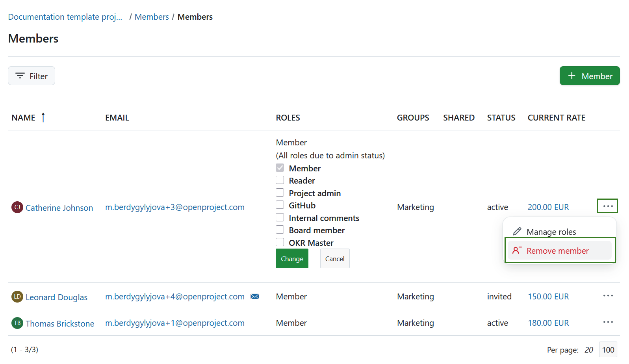
Task: Sort by the NAME column header
Action: (23, 118)
